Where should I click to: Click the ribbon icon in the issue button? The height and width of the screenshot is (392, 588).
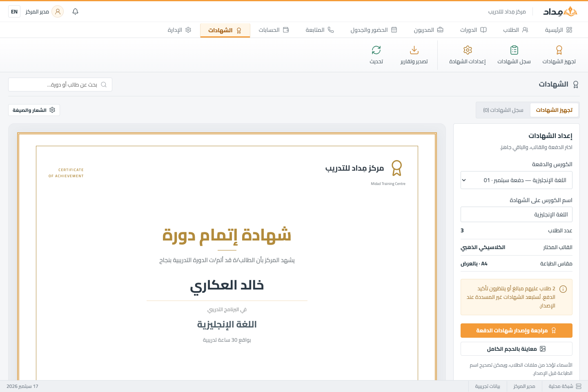(554, 330)
